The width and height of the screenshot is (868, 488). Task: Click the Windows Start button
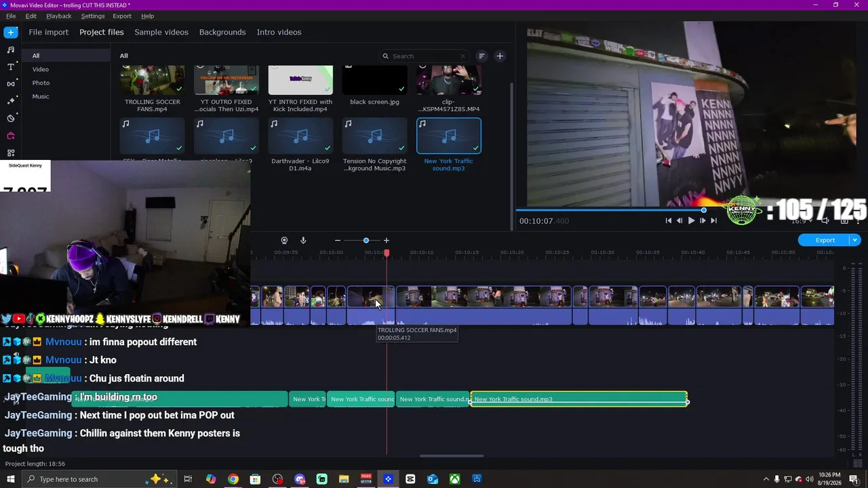11,479
